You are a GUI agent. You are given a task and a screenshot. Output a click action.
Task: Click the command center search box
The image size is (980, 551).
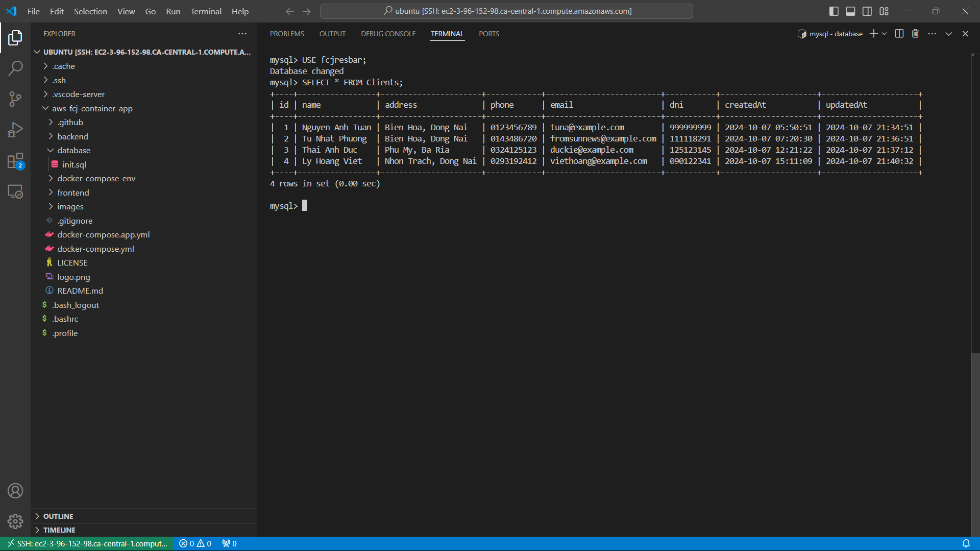(506, 11)
